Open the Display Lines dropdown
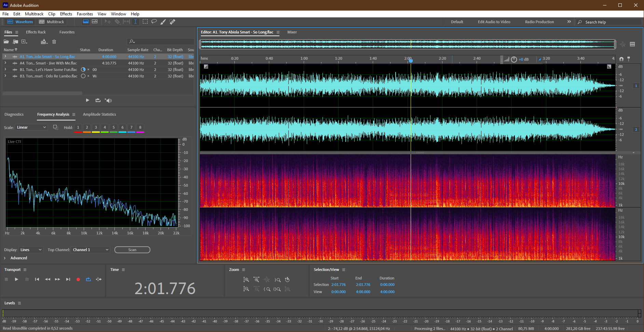Image resolution: width=644 pixels, height=332 pixels. [31, 250]
